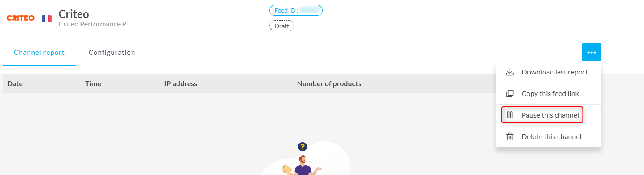
Task: Click the IP address column header
Action: (x=181, y=84)
